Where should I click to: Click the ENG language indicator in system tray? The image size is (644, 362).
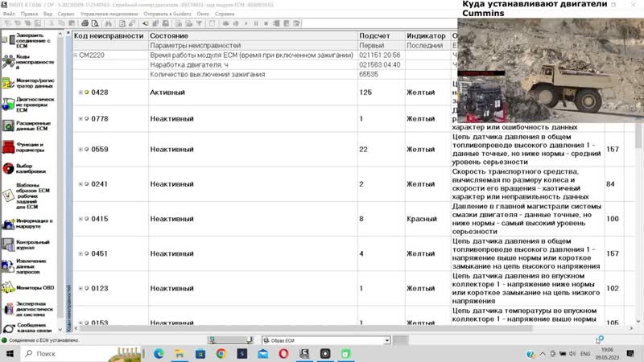[x=585, y=353]
